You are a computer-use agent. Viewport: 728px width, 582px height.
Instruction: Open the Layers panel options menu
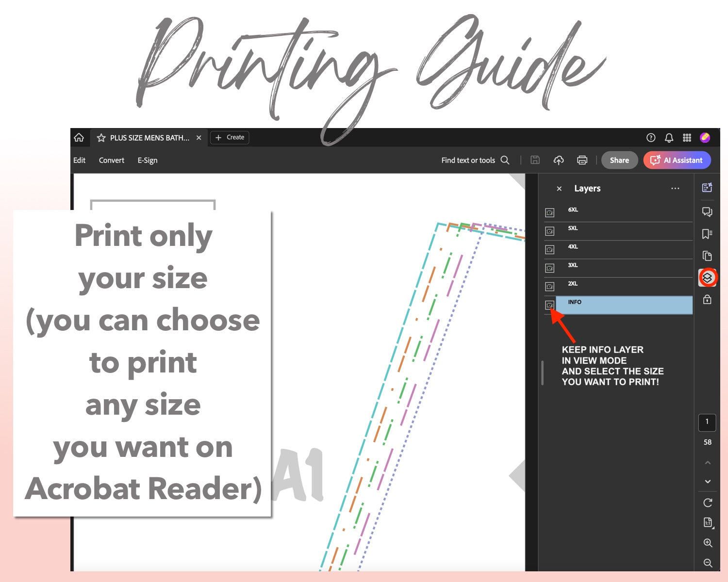click(675, 188)
